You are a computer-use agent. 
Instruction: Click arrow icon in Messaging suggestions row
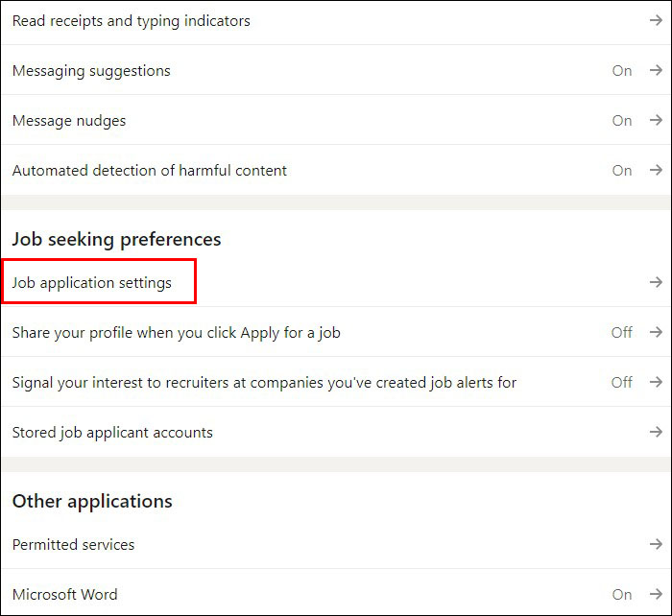coord(656,71)
